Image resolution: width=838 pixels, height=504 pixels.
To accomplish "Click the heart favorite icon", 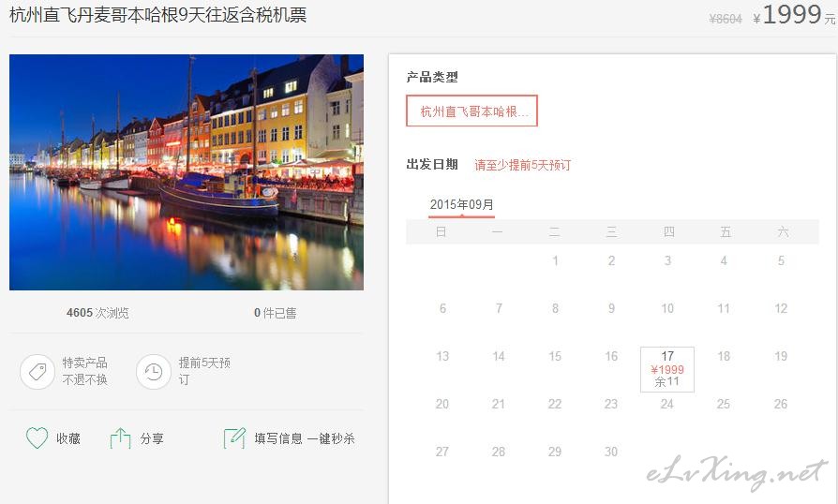I will point(37,437).
